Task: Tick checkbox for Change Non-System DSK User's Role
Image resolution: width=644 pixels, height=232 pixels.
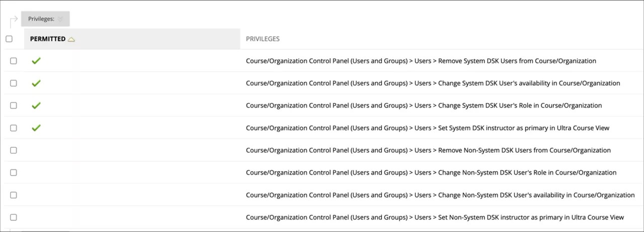Action: (14, 172)
